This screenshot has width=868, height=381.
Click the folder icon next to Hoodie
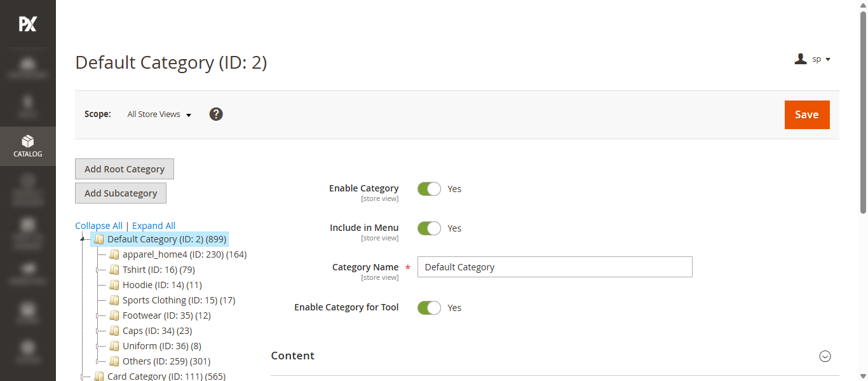[x=114, y=285]
